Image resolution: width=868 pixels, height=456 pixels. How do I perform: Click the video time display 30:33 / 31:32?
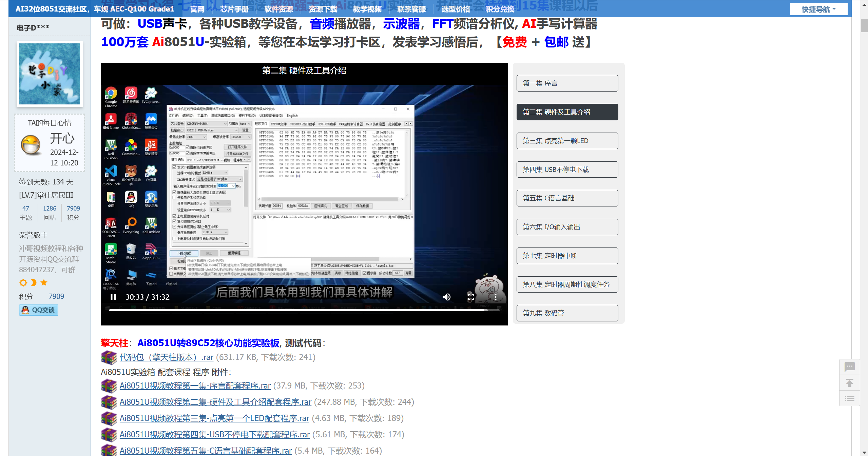148,297
